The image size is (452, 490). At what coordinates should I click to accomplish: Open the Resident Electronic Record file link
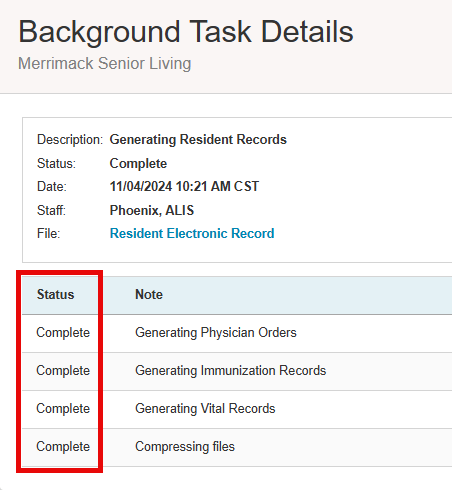pyautogui.click(x=192, y=233)
